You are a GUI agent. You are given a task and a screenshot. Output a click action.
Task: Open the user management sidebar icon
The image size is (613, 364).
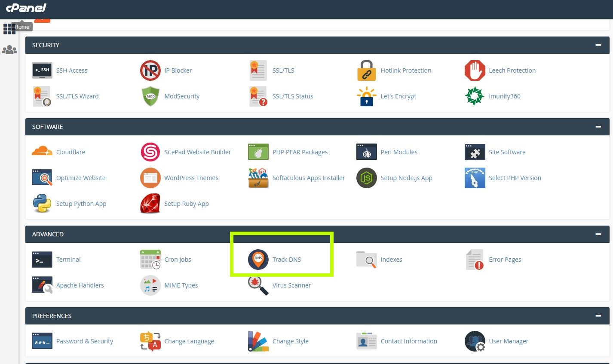[9, 50]
